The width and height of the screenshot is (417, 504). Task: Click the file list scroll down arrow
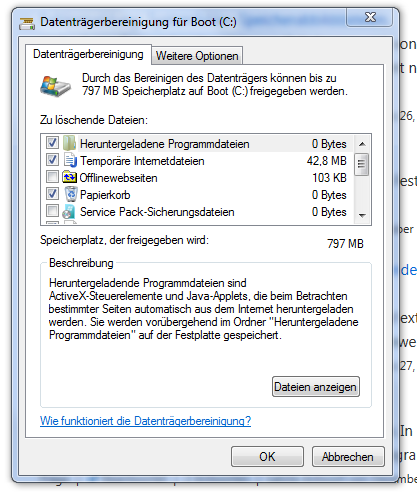[362, 216]
